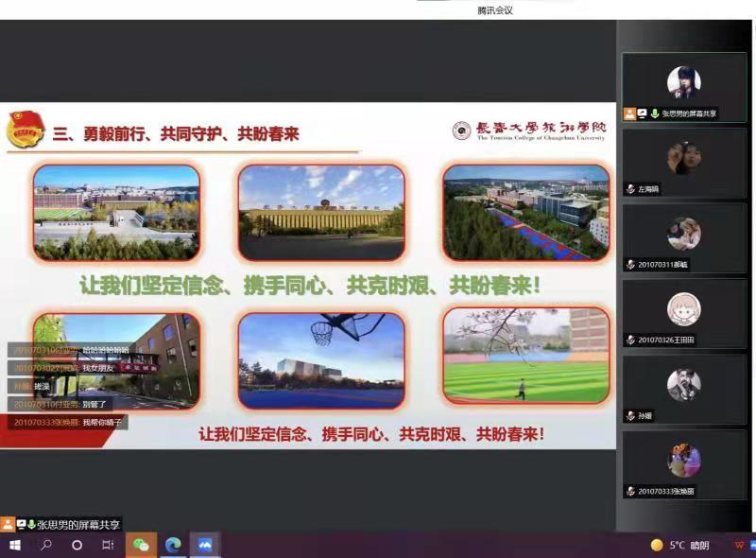
Task: Click the Tencent Meeting icon on the taskbar
Action: coord(204,544)
